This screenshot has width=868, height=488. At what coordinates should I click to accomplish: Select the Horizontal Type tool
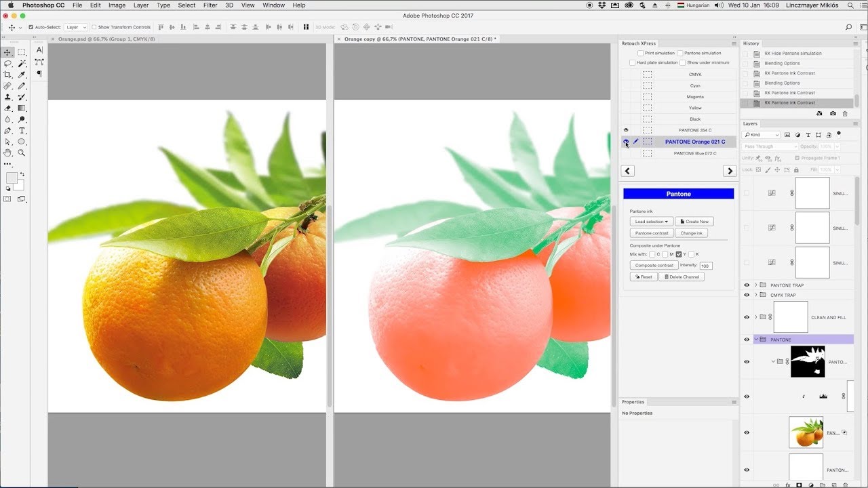(x=22, y=130)
